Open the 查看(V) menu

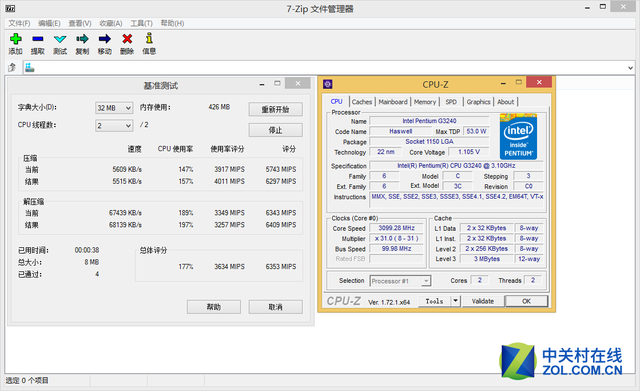coord(80,23)
